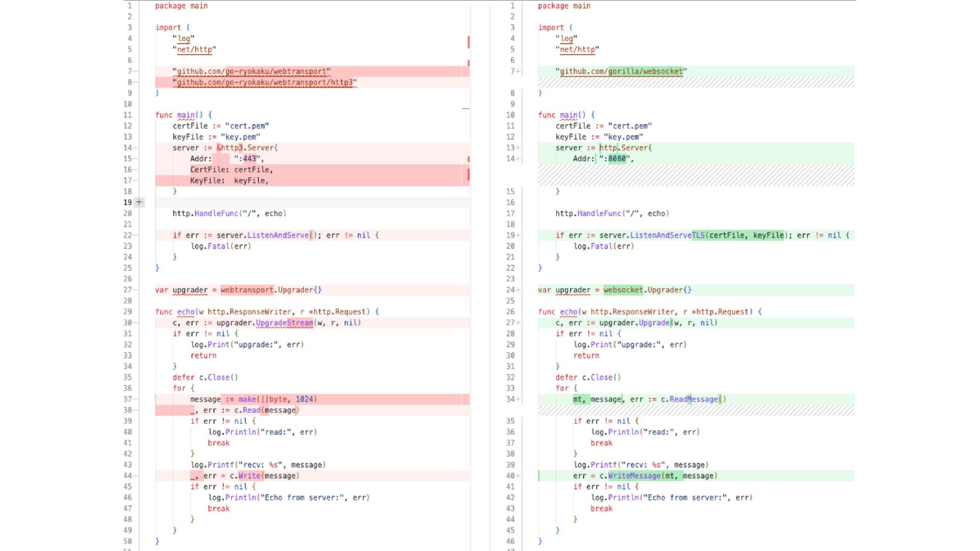This screenshot has width=980, height=551.
Task: Click the plus button beside line 19
Action: pyautogui.click(x=139, y=202)
